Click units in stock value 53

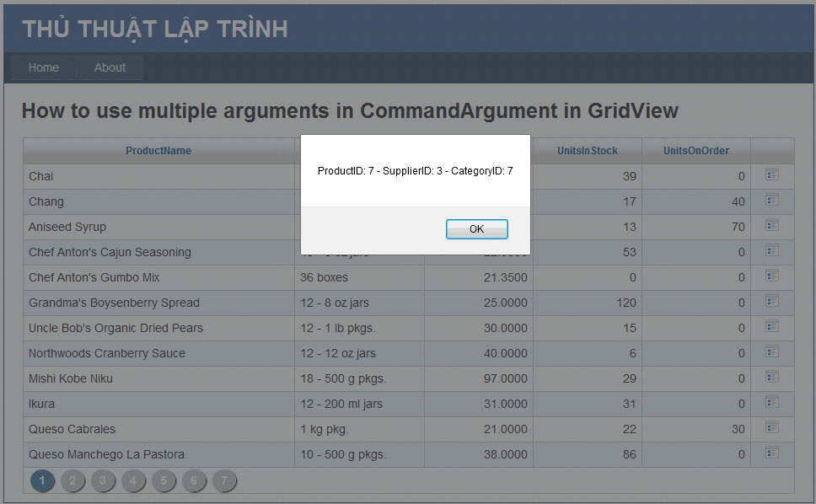coord(588,252)
